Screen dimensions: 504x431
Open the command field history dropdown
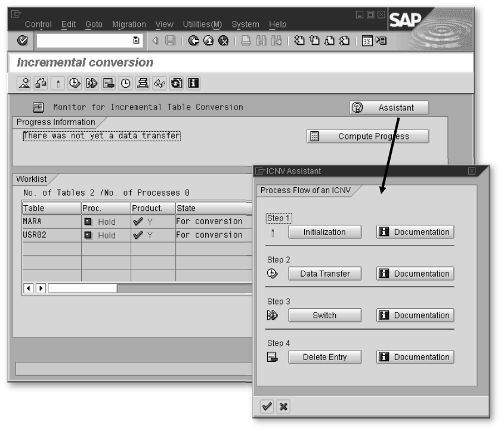click(x=136, y=41)
